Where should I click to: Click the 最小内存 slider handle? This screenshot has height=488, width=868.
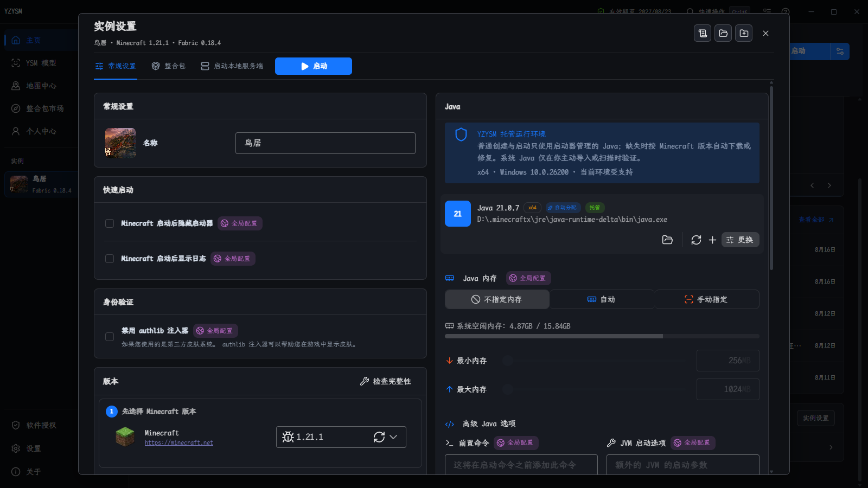[508, 361]
